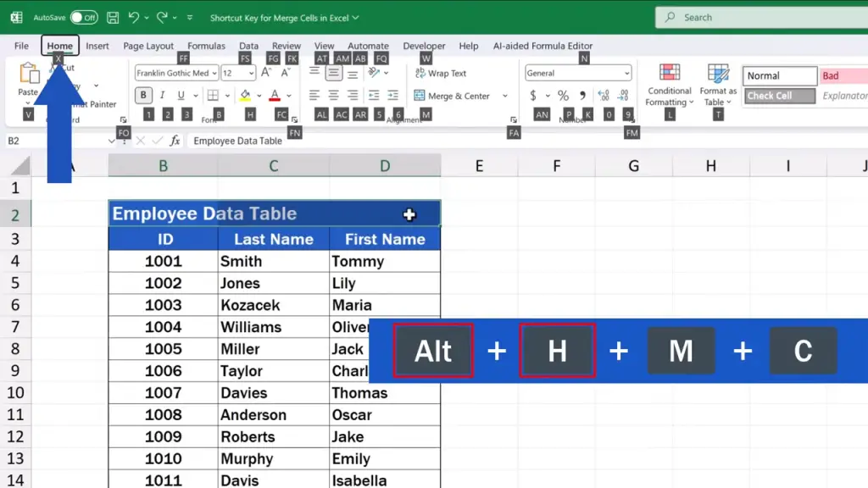The height and width of the screenshot is (488, 868).
Task: Toggle Italic formatting
Action: tap(163, 96)
